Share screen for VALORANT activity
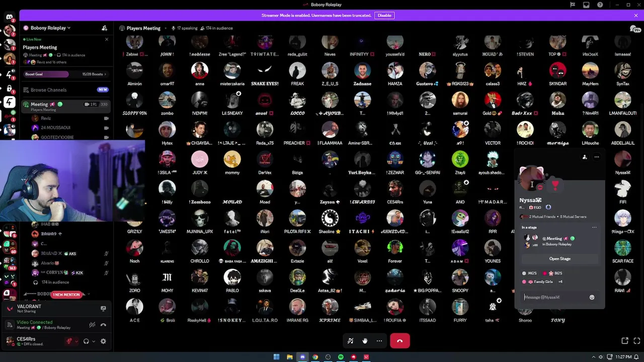Image resolution: width=644 pixels, height=362 pixels. tap(103, 309)
